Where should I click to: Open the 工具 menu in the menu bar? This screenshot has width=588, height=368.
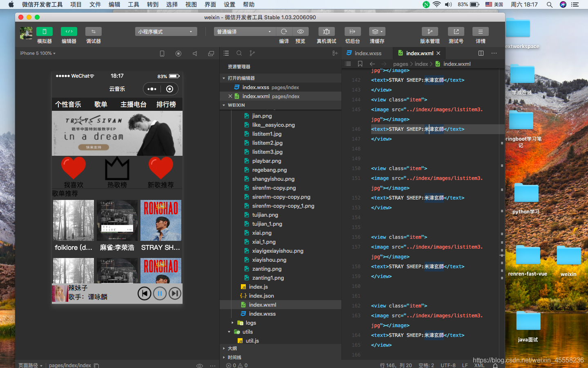pyautogui.click(x=134, y=4)
